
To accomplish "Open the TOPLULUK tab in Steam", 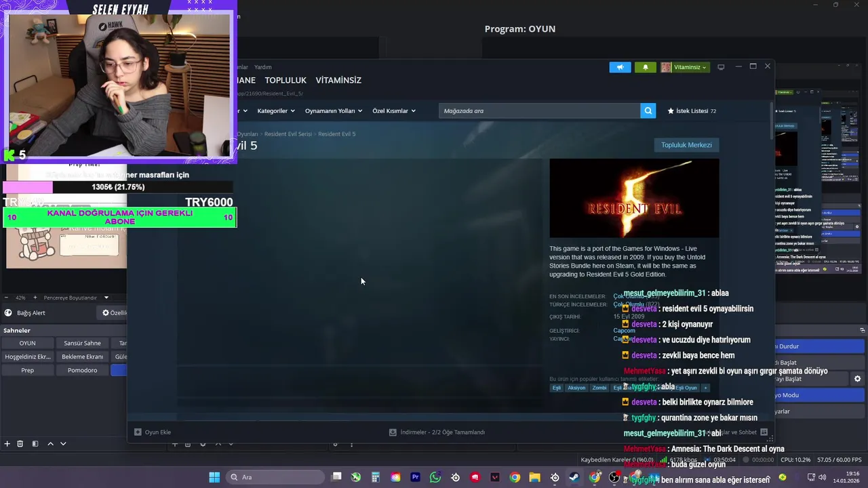I will pos(285,80).
